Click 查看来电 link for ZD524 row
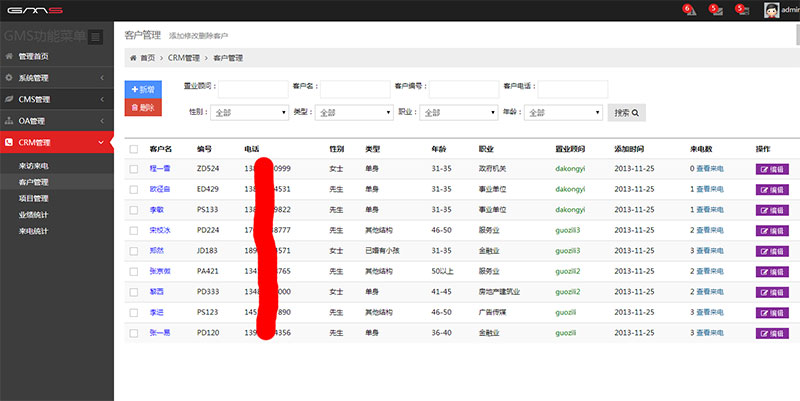 [710, 169]
